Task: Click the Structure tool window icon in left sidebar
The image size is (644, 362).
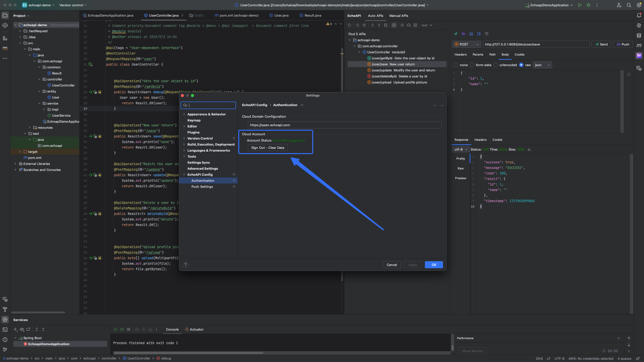Action: 5,38
